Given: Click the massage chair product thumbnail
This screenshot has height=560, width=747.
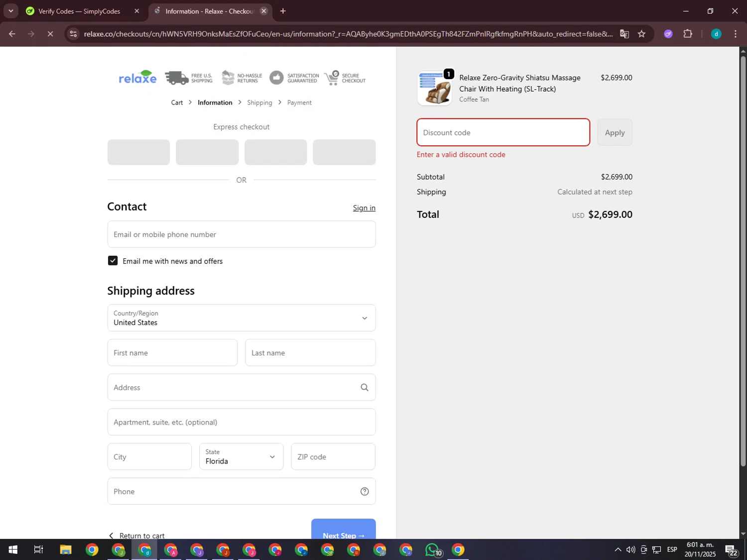Looking at the screenshot, I should pos(434,88).
